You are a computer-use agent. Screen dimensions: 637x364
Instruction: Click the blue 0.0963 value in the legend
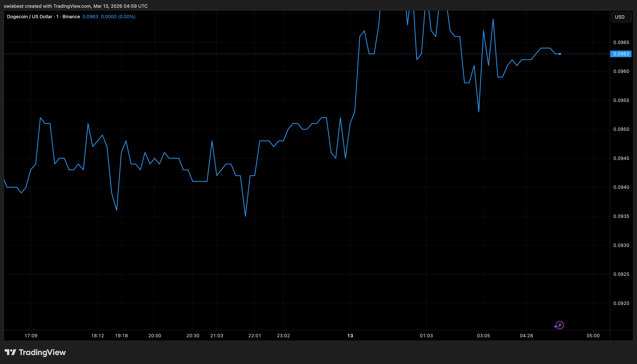pyautogui.click(x=90, y=17)
